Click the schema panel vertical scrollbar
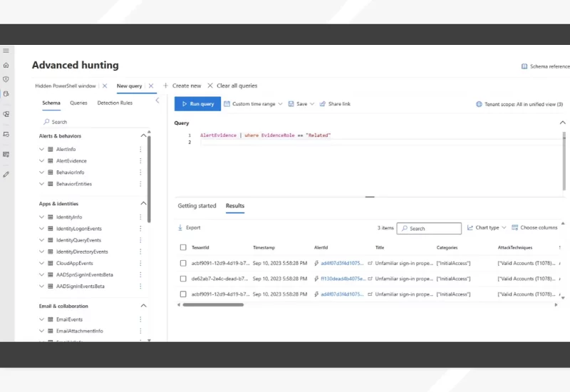This screenshot has height=392, width=570. pos(149,180)
